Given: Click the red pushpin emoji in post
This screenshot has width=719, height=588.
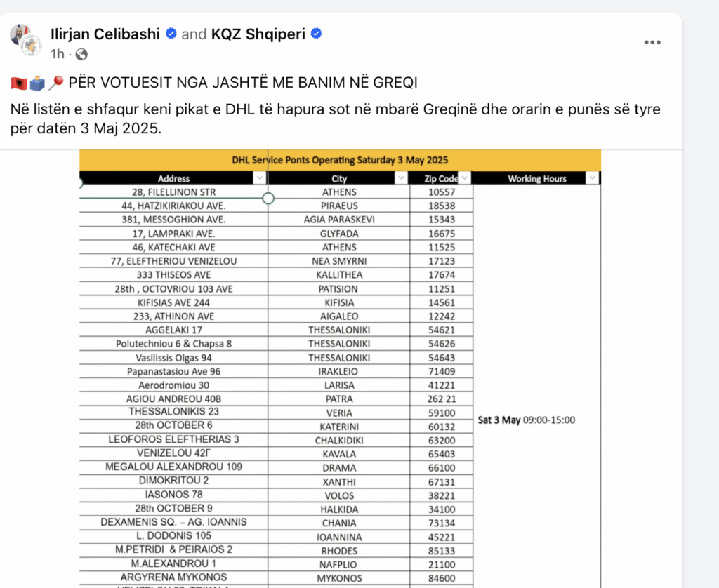Looking at the screenshot, I should point(56,83).
